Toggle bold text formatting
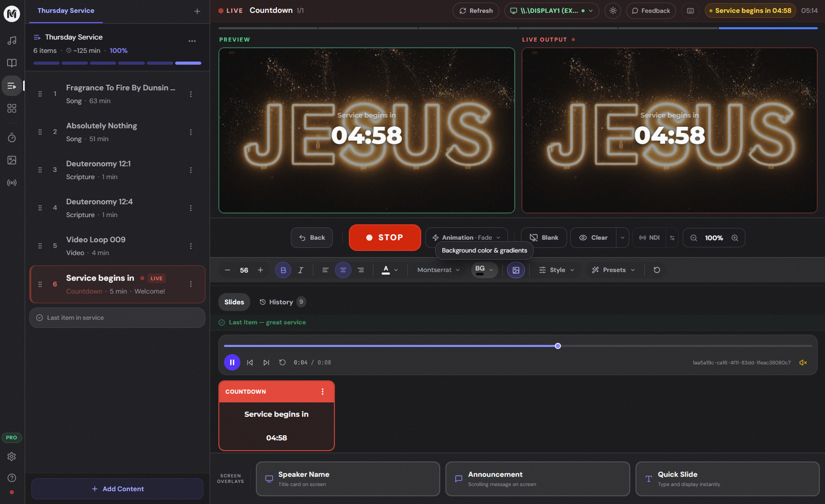825x504 pixels. (x=283, y=269)
